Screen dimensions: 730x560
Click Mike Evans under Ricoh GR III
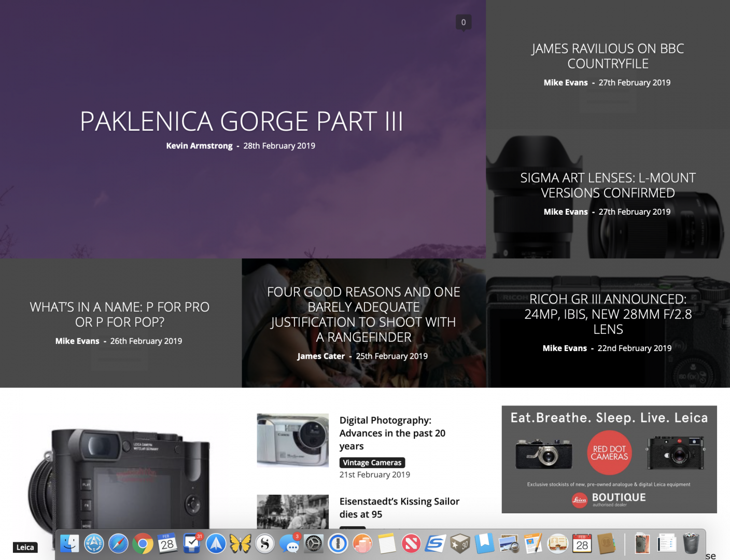[565, 348]
